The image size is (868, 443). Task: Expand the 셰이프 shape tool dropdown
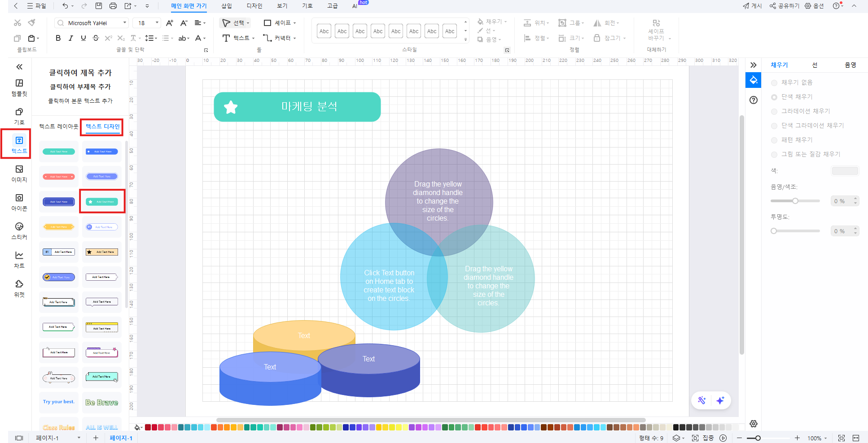(294, 23)
